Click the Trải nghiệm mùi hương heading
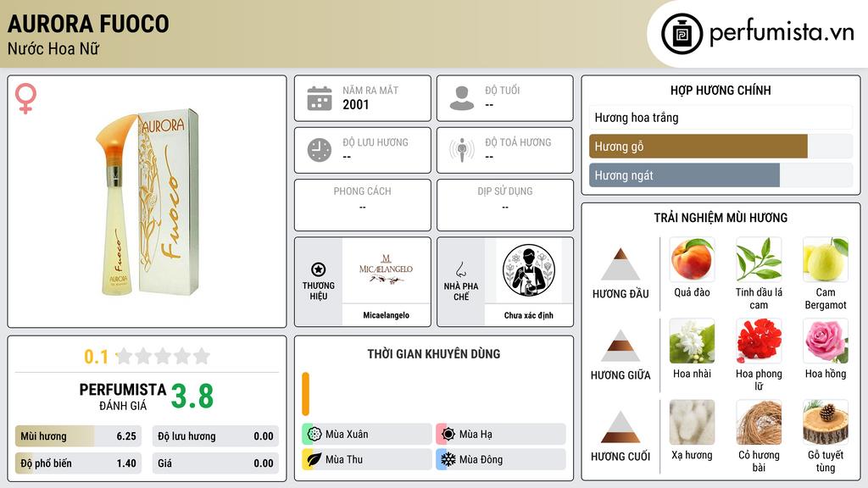This screenshot has width=868, height=488. click(721, 218)
